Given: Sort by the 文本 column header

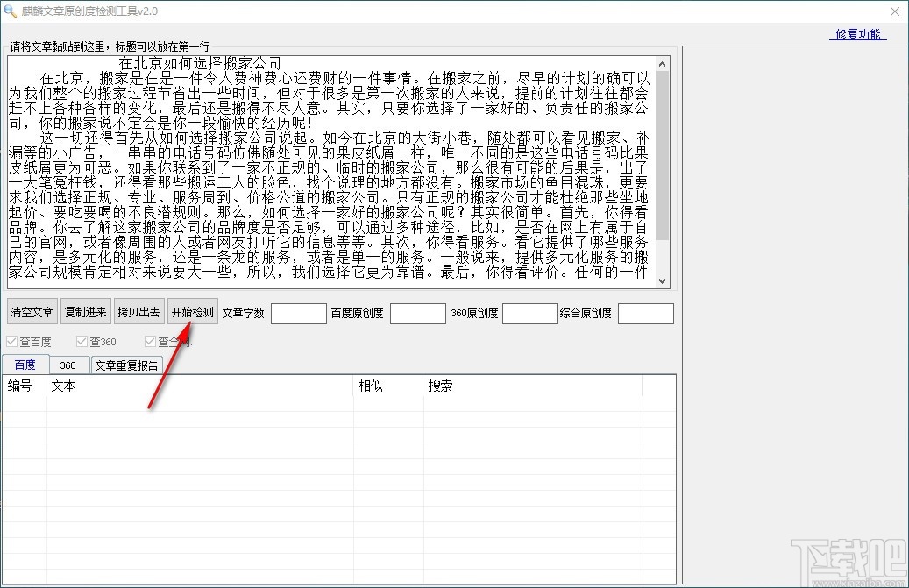Looking at the screenshot, I should pos(200,386).
